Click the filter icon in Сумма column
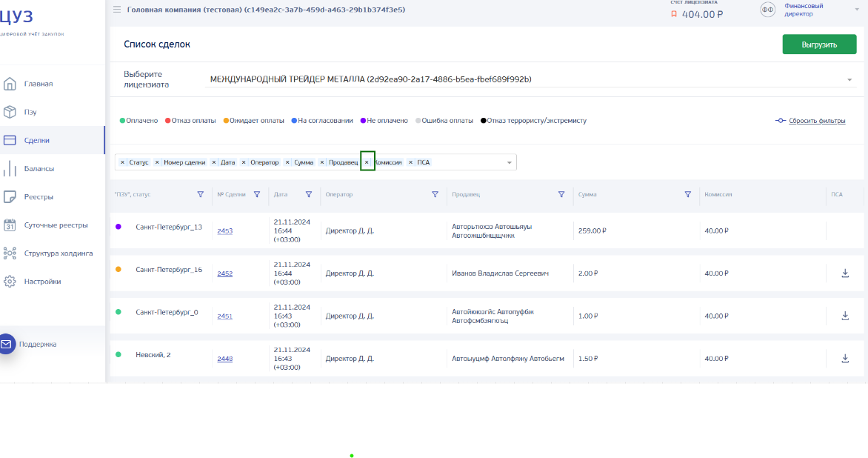 tap(687, 194)
